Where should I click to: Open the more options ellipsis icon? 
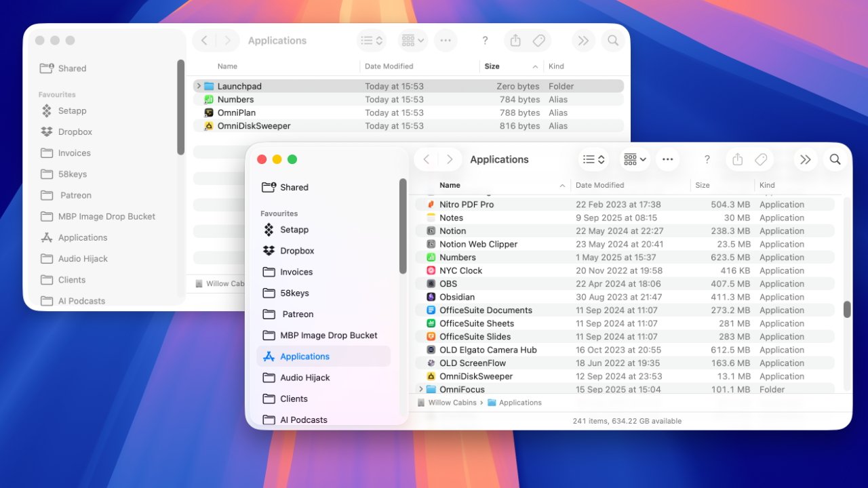[x=667, y=159]
